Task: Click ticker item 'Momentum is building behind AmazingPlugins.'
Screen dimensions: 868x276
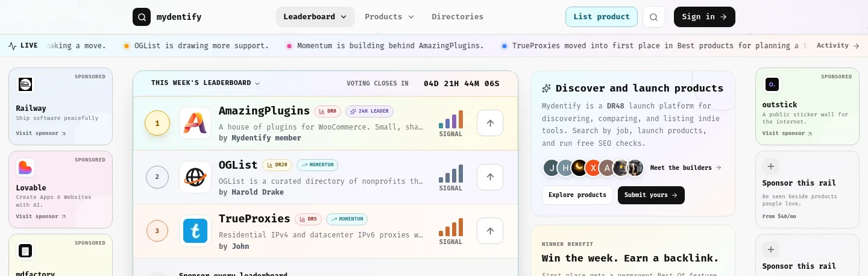Action: 385,46
